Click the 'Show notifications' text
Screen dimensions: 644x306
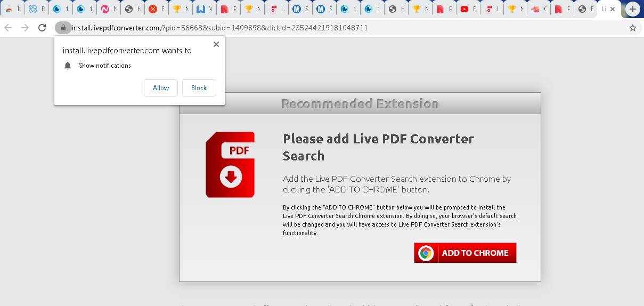click(x=105, y=66)
